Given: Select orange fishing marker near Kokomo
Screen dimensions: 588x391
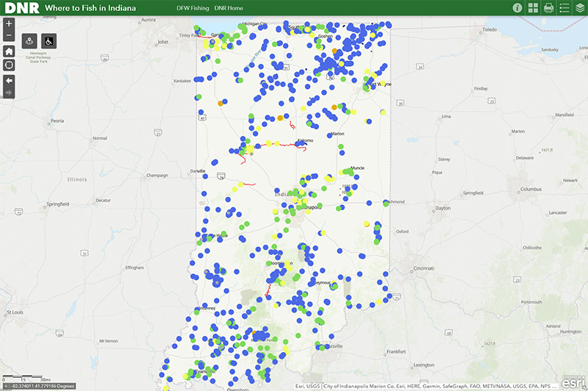Looking at the screenshot, I should coord(280,118).
